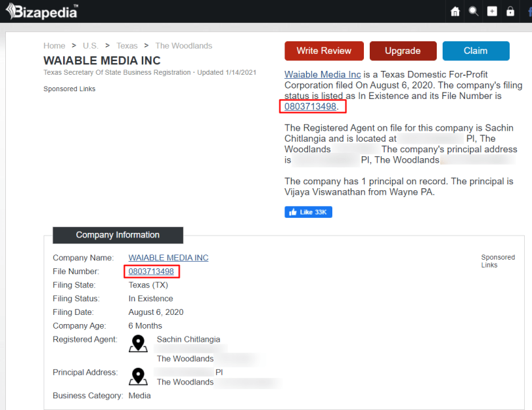This screenshot has height=410, width=532.
Task: Click file number link in description paragraph
Action: click(x=310, y=106)
